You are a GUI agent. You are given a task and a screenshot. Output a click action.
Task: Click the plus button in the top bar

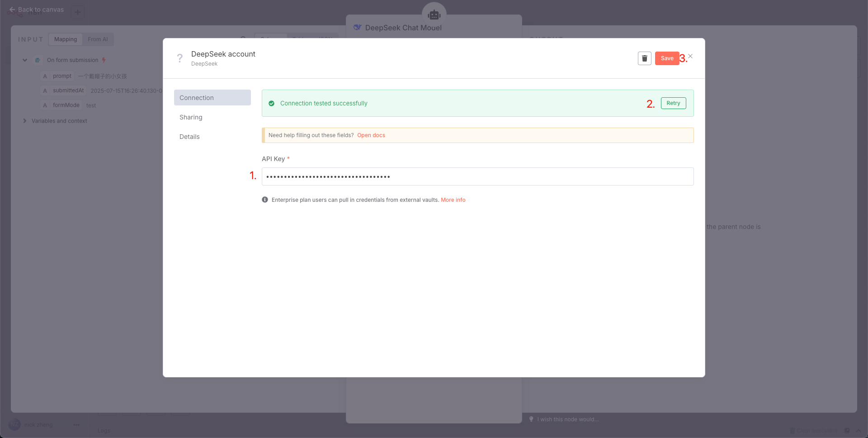(x=78, y=12)
